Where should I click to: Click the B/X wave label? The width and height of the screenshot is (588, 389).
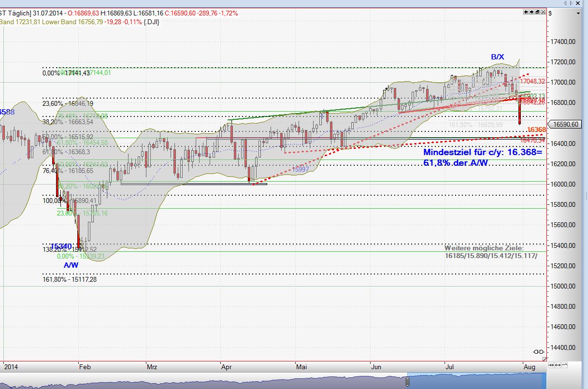pos(497,57)
